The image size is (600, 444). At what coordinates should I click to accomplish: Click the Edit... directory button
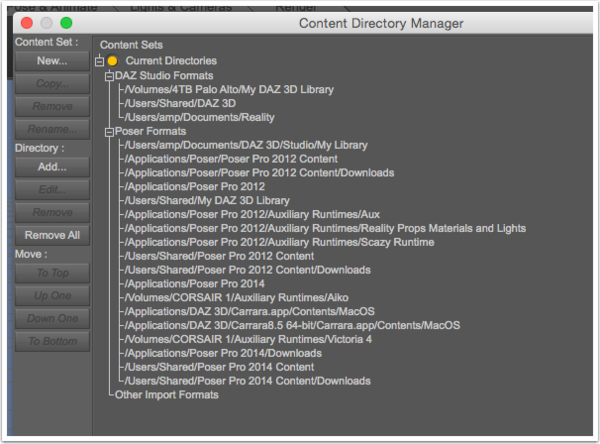[x=52, y=189]
